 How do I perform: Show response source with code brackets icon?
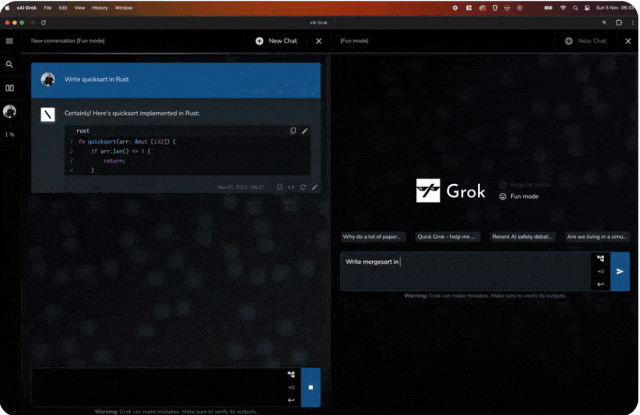pyautogui.click(x=291, y=187)
